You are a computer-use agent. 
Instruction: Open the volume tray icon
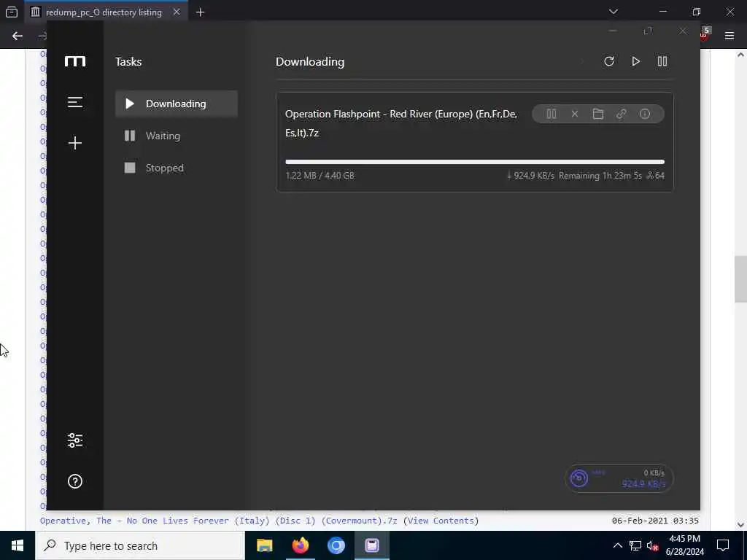(x=653, y=545)
